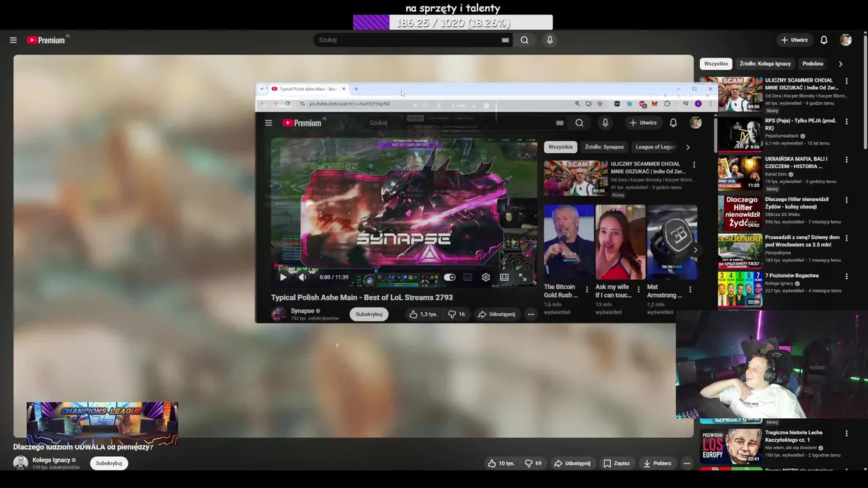The height and width of the screenshot is (488, 868).
Task: Toggle subtitles on the inner video player
Action: click(x=467, y=277)
